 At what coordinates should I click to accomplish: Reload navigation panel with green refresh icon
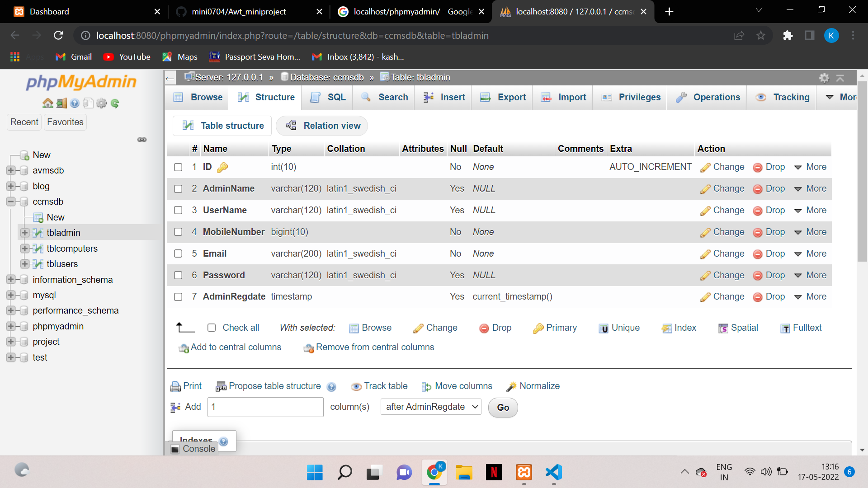pyautogui.click(x=115, y=103)
